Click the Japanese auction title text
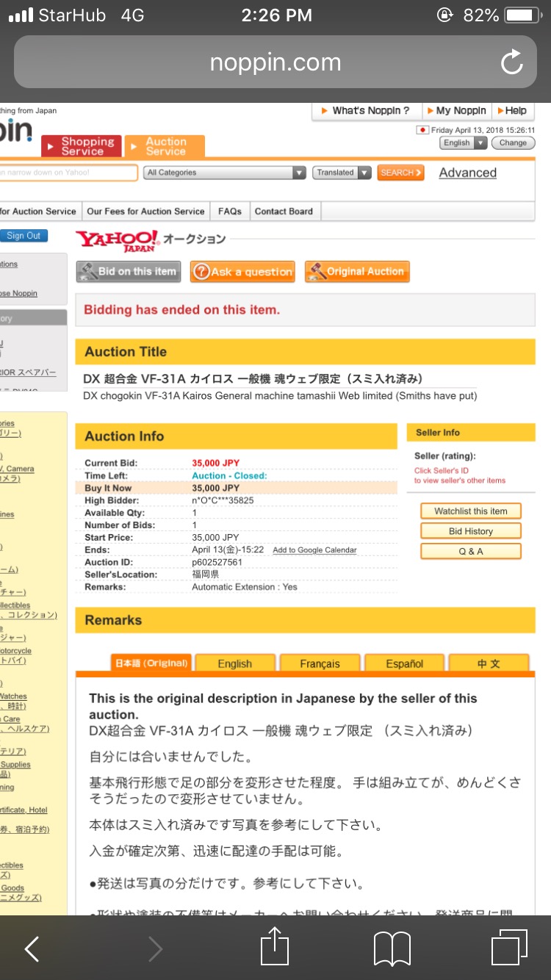The width and height of the screenshot is (551, 980). point(253,379)
